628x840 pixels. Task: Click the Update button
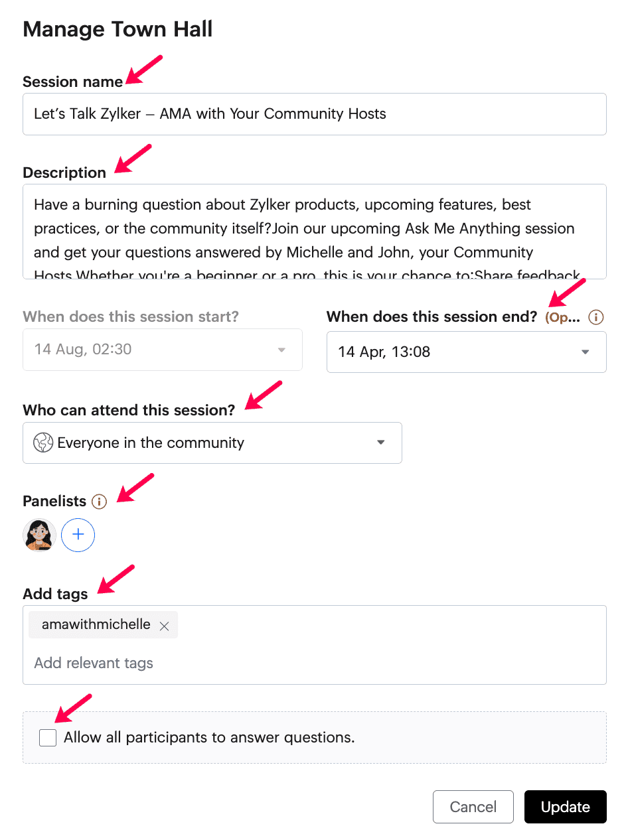pyautogui.click(x=566, y=807)
